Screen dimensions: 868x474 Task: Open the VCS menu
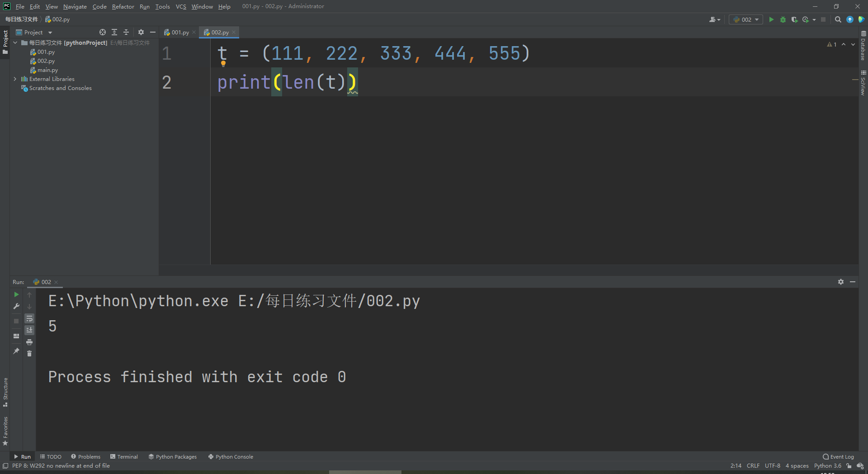click(x=181, y=6)
